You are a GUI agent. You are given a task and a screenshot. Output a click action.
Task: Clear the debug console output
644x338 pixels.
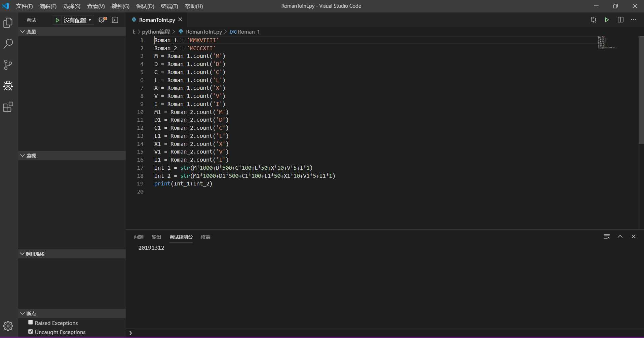coord(607,237)
